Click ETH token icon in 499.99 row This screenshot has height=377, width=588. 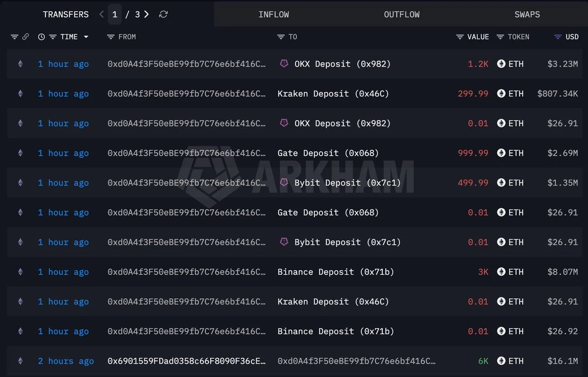point(501,183)
